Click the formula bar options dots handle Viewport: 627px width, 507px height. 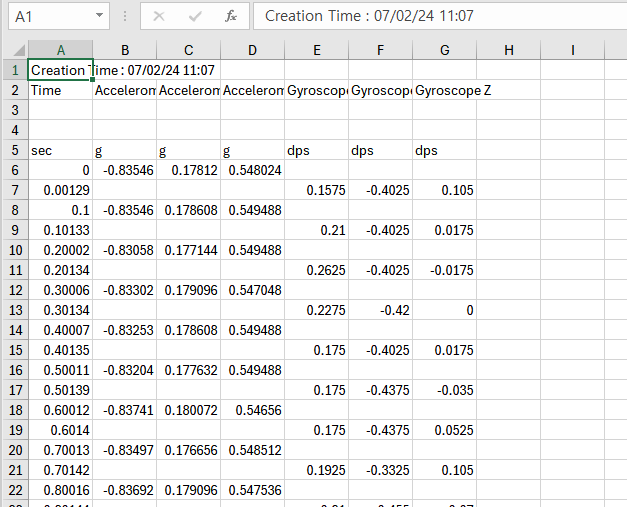125,16
